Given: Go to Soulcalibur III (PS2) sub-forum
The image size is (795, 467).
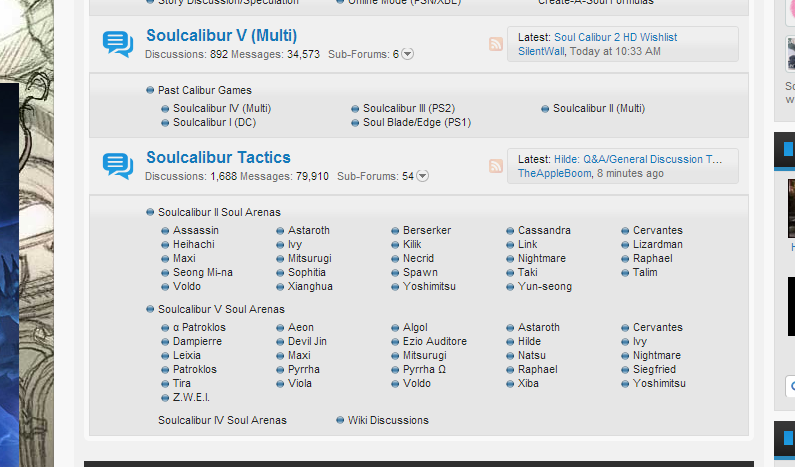Looking at the screenshot, I should coord(408,108).
